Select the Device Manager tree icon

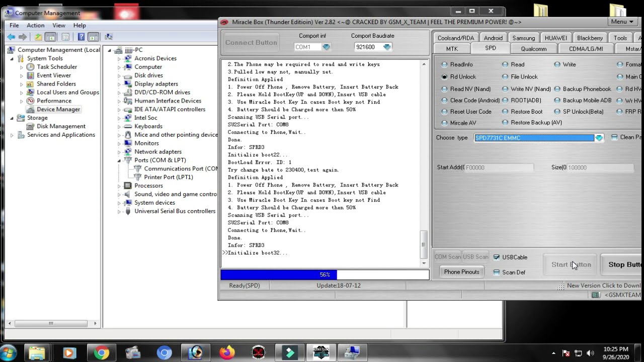pyautogui.click(x=31, y=109)
